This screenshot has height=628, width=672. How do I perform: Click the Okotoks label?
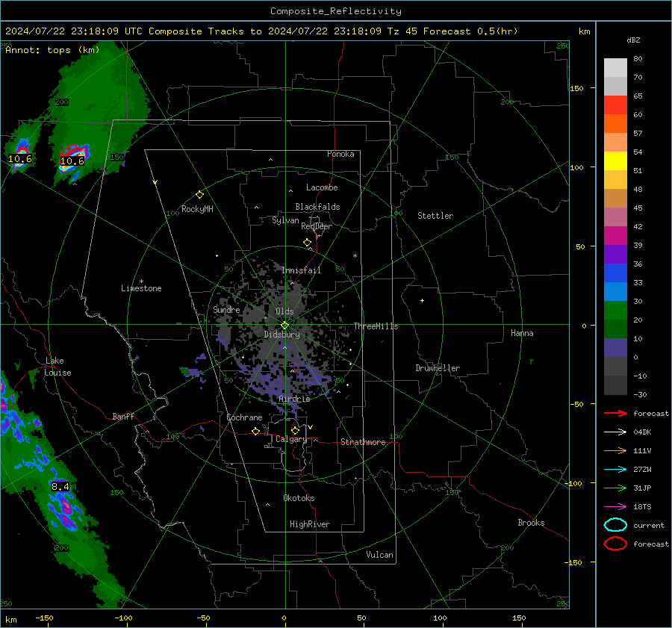299,498
